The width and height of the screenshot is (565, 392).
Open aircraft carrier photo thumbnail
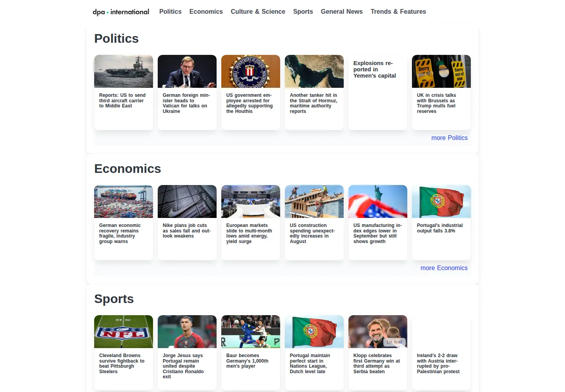(124, 71)
